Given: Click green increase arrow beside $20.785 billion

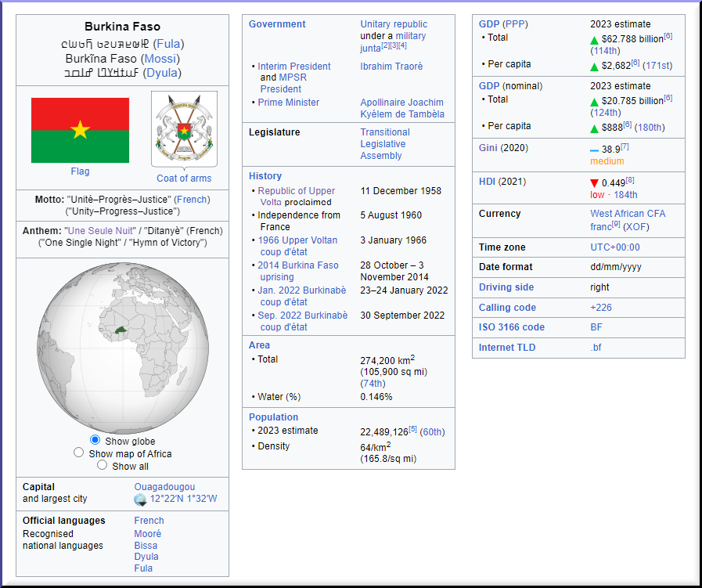Looking at the screenshot, I should coord(595,102).
